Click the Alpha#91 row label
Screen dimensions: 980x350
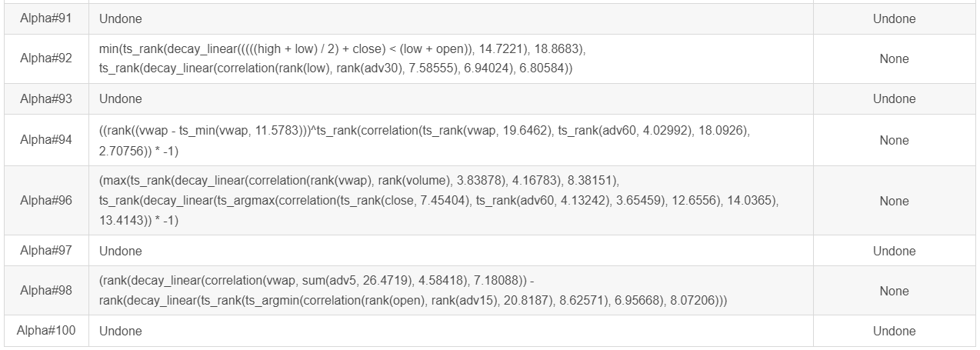point(46,18)
